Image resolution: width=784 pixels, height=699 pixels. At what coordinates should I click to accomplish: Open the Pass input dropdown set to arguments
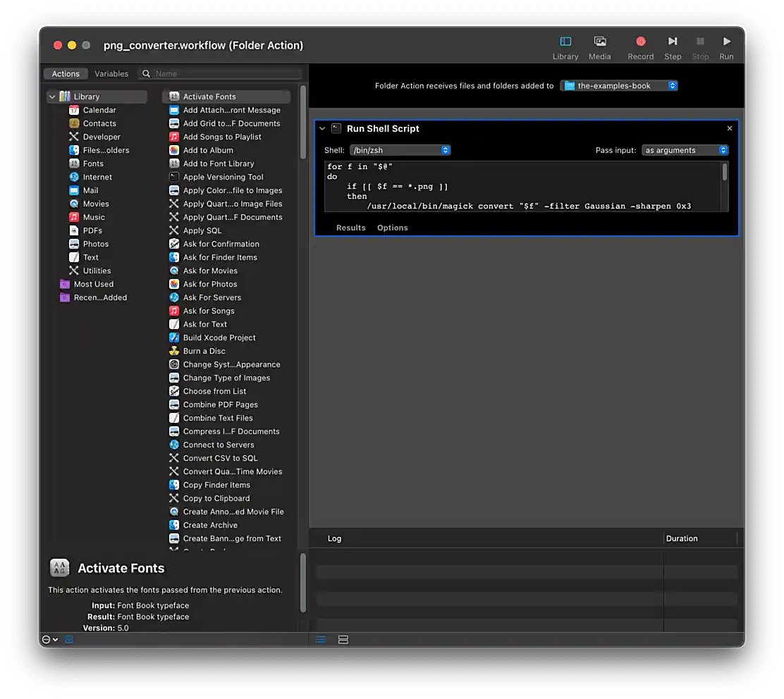click(x=684, y=150)
